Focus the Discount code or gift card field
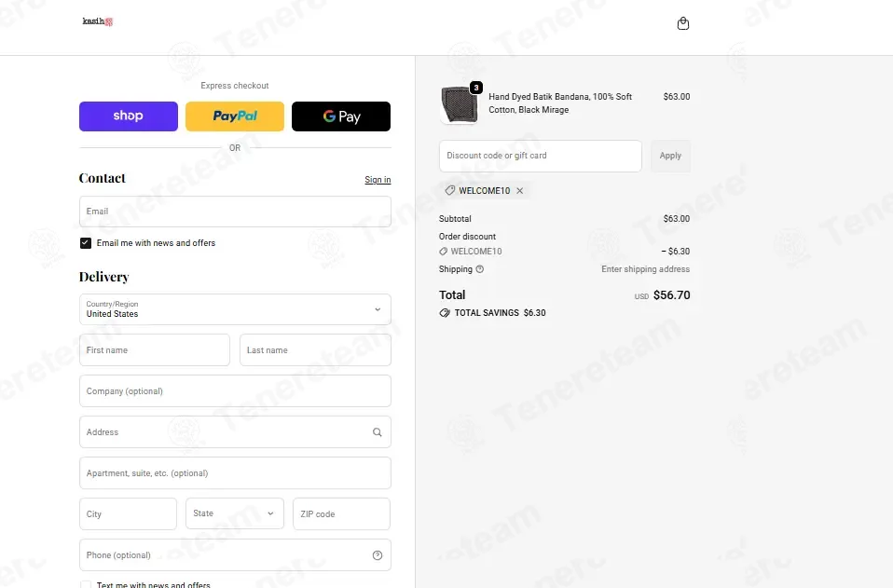Viewport: 893px width, 588px height. [541, 156]
